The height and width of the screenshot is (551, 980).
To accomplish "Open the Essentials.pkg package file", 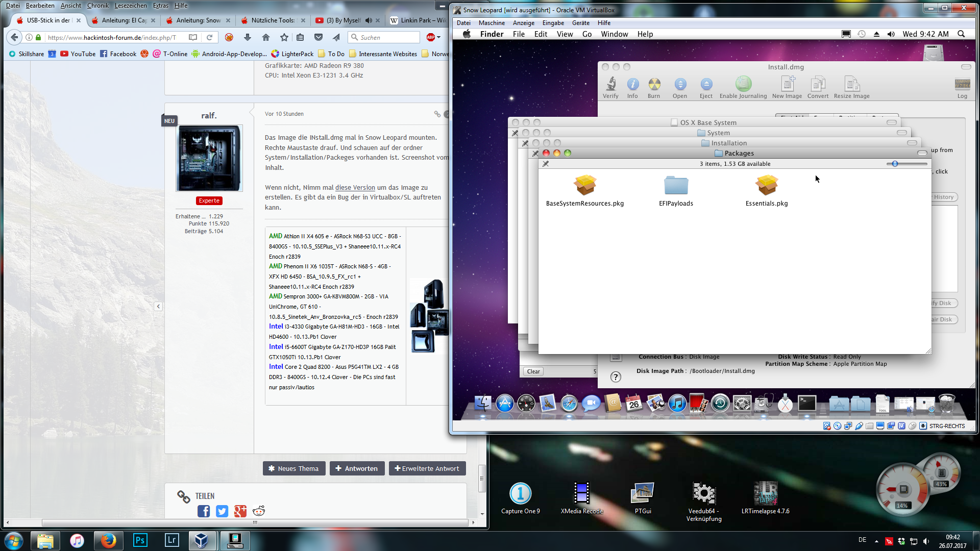I will [x=767, y=186].
